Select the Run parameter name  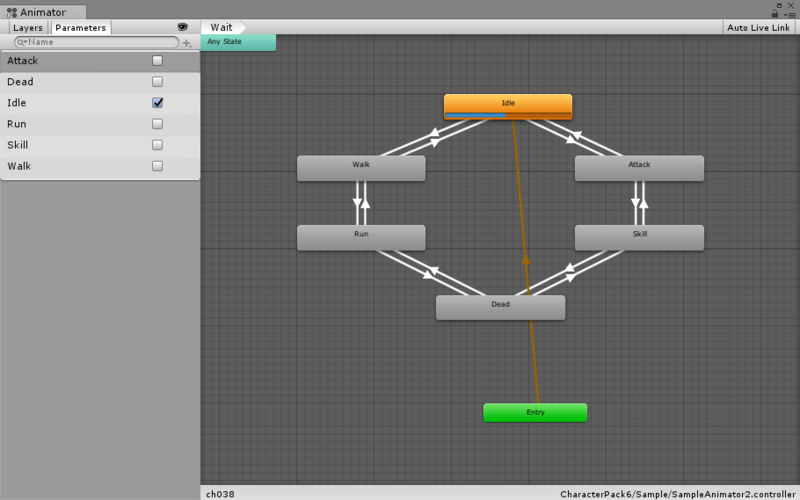[17, 124]
